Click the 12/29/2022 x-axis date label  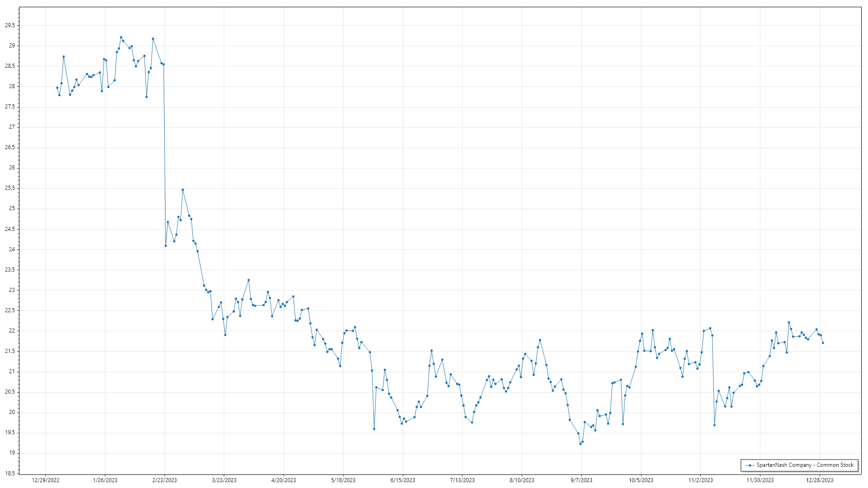pos(46,480)
